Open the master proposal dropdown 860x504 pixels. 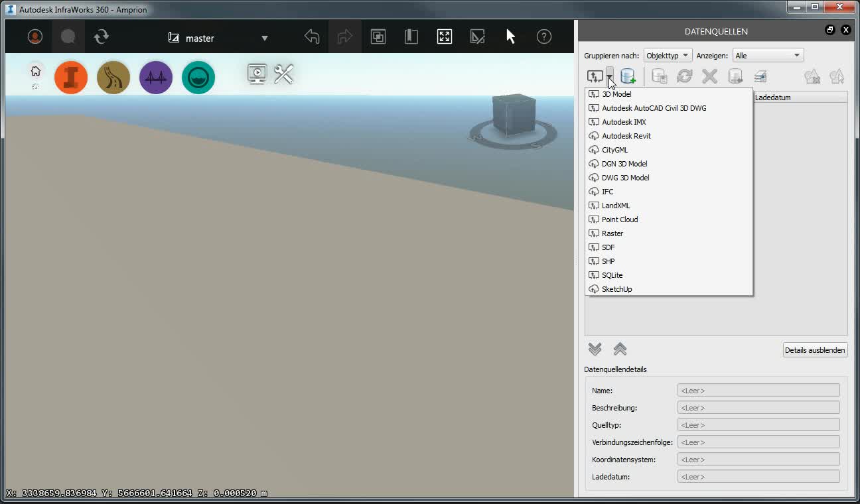pos(219,38)
